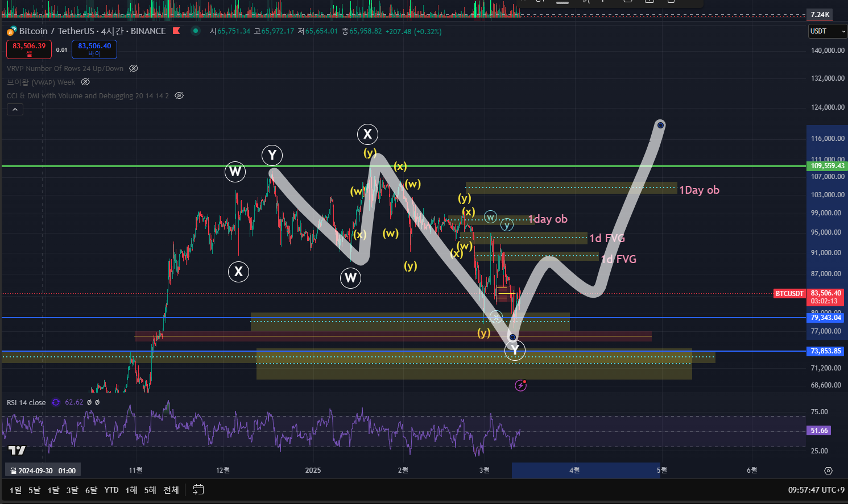This screenshot has width=848, height=504.
Task: Click the 7.24K volume label
Action: pyautogui.click(x=820, y=14)
